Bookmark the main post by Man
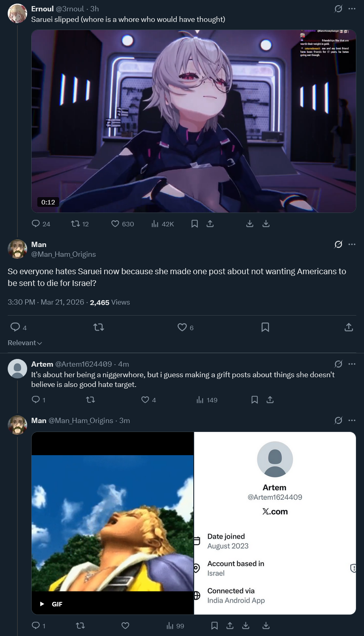 (x=265, y=327)
